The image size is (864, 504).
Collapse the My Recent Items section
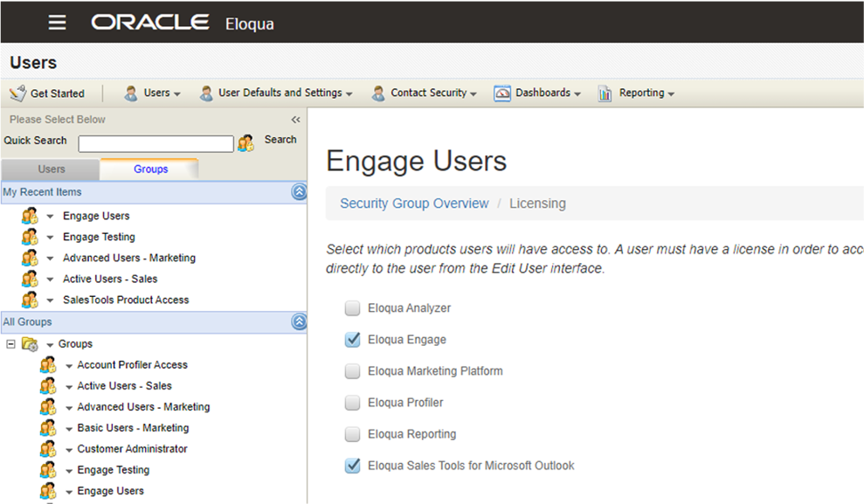point(299,192)
